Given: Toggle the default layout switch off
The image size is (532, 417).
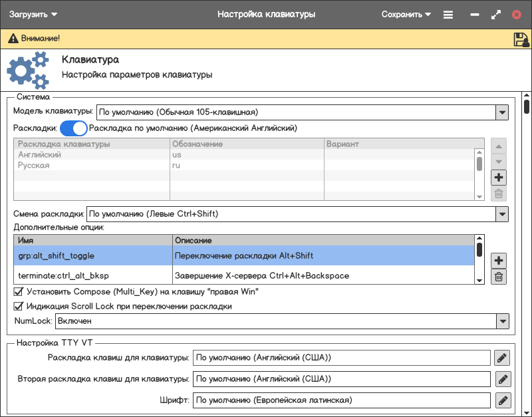Looking at the screenshot, I should pos(74,128).
